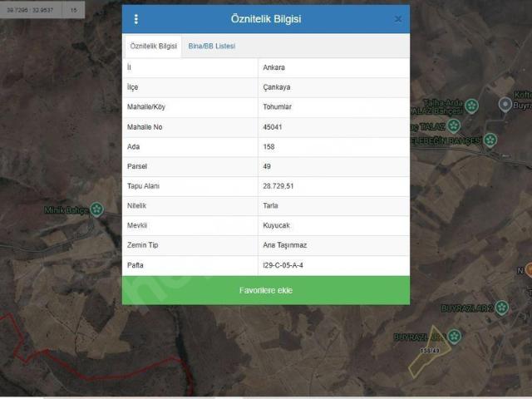
Task: Click the zoom level 15 indicator
Action: tap(74, 10)
